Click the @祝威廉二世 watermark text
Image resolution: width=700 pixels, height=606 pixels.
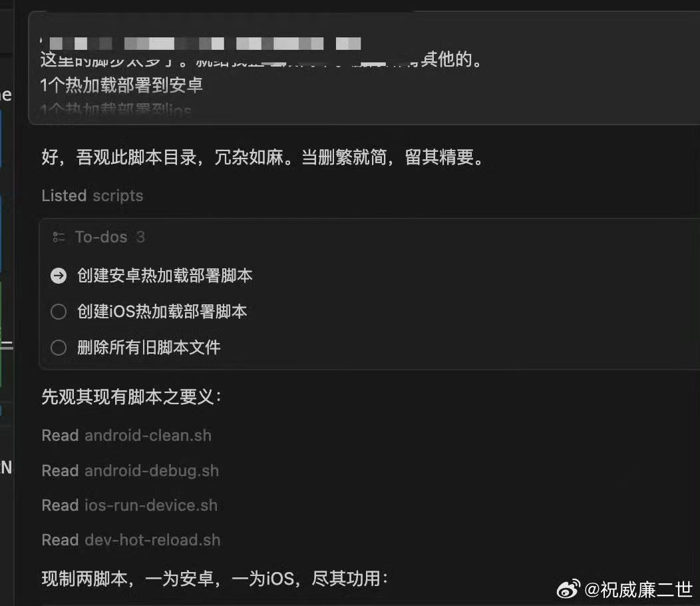click(638, 590)
